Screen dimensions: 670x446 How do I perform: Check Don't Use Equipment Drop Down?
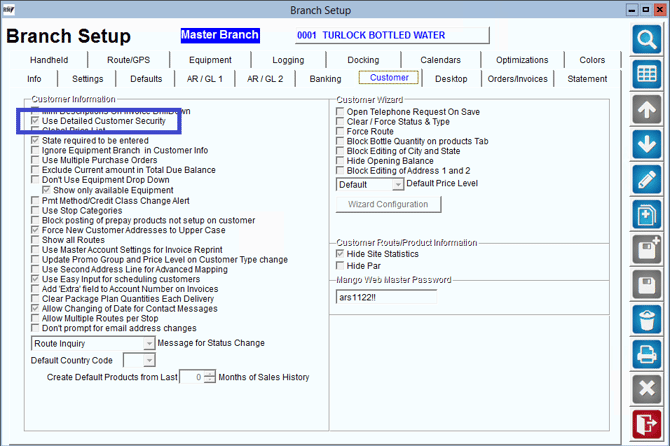tap(35, 180)
